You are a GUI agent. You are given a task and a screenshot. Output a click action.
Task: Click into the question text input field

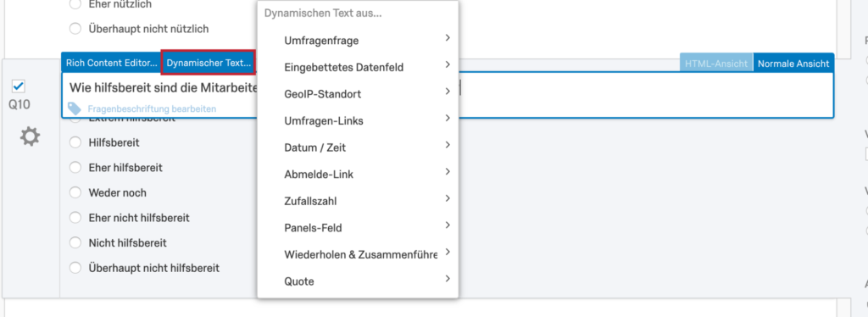pyautogui.click(x=448, y=87)
